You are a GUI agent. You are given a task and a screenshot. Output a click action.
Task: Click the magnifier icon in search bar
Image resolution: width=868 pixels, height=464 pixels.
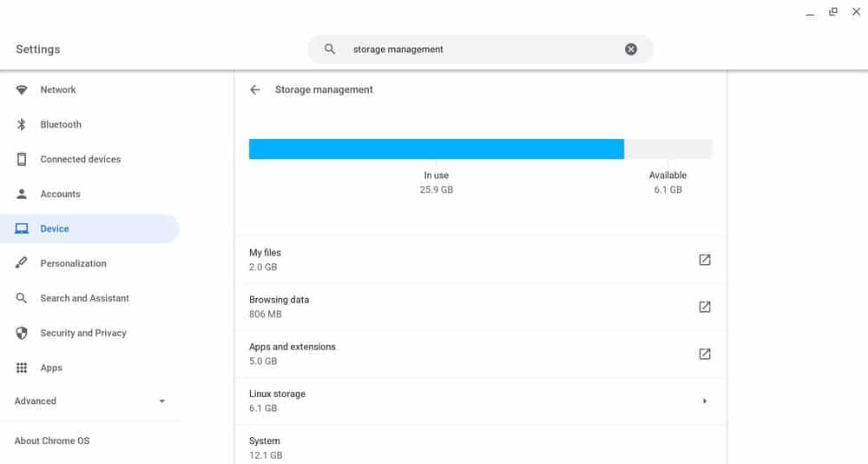(330, 50)
